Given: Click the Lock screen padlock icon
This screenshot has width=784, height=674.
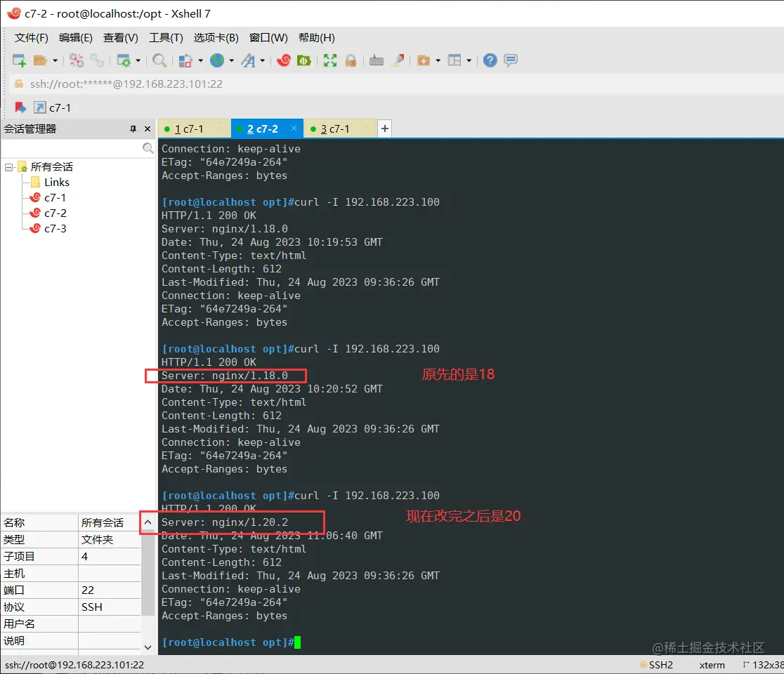Looking at the screenshot, I should (x=351, y=60).
